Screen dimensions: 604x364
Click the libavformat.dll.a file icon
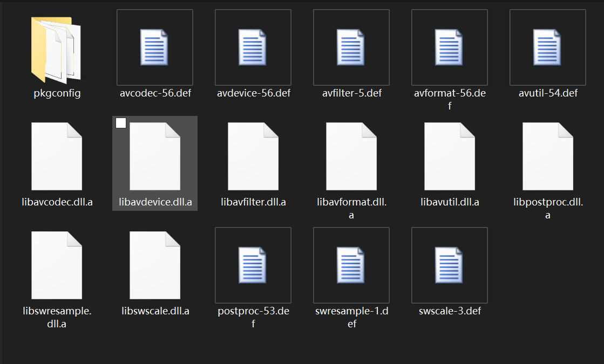coord(351,156)
